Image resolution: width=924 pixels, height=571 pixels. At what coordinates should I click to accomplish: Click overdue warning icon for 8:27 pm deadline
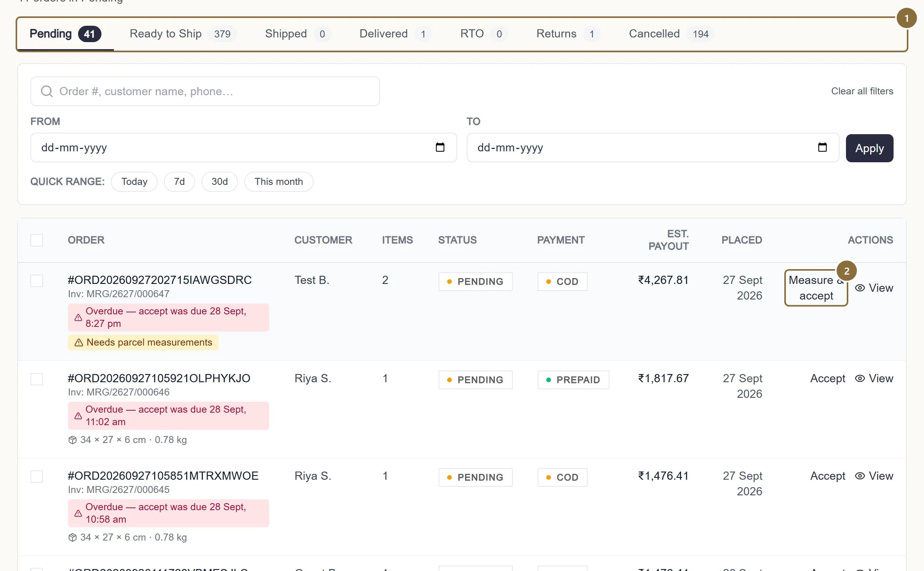[x=78, y=317]
